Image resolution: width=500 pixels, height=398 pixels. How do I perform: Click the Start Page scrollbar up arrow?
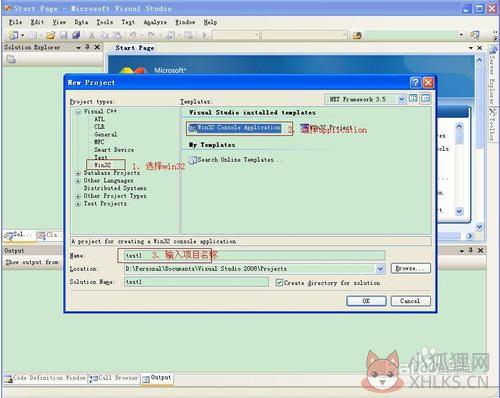point(479,60)
